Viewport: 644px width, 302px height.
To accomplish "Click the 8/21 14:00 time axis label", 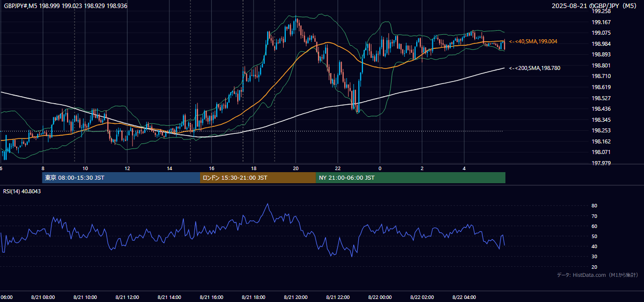I will pos(169,297).
